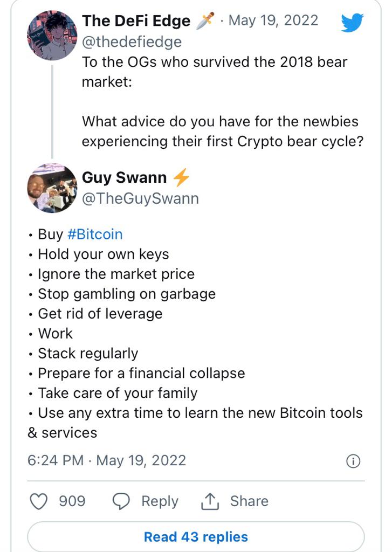Viewport: 392px width, 552px height.
Task: Open the tweet info circle icon
Action: click(353, 461)
